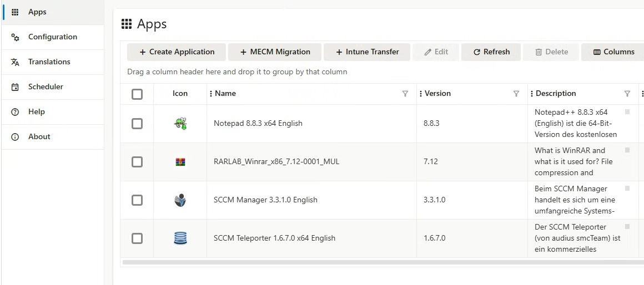Click the Help question mark icon
Image resolution: width=644 pixels, height=285 pixels.
point(15,112)
